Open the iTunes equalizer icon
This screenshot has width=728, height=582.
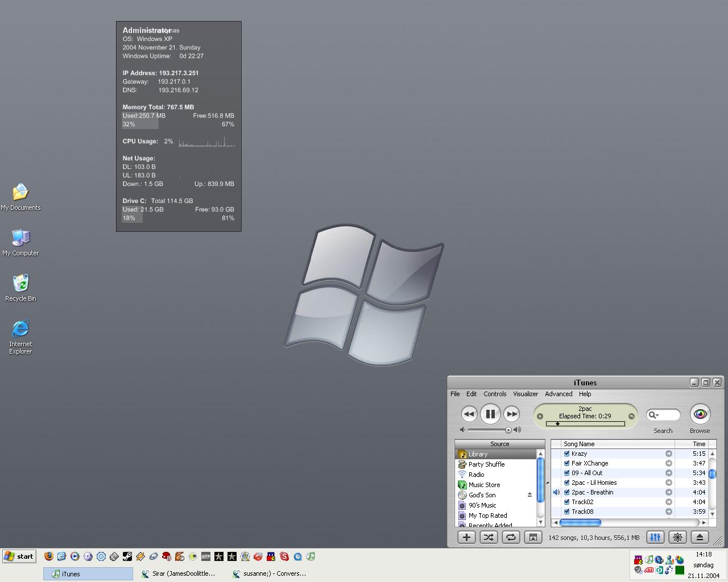click(655, 537)
